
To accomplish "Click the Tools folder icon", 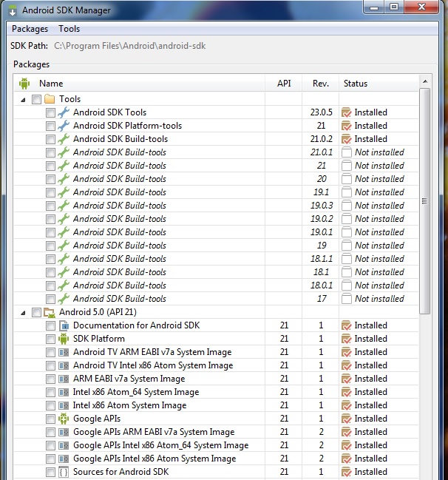I will point(50,99).
